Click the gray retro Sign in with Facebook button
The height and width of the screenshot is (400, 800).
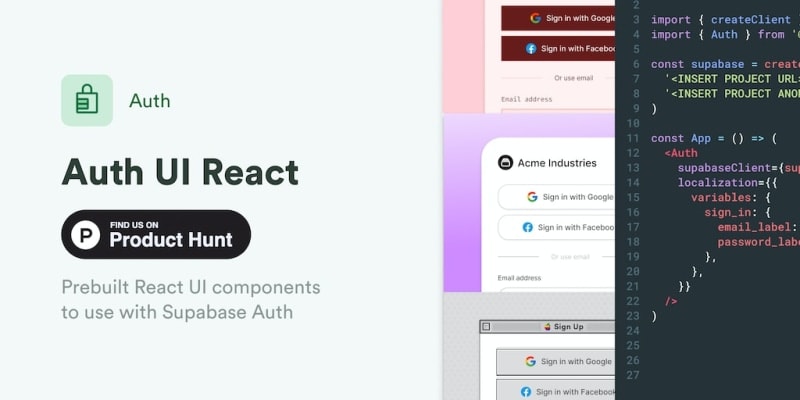coord(556,390)
